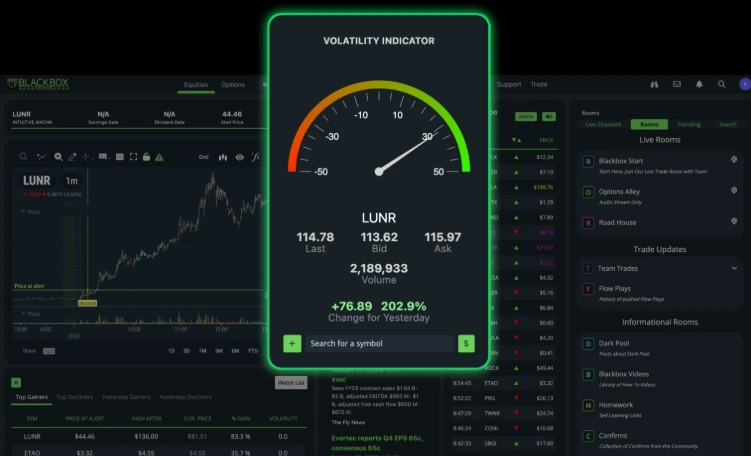Click the Blackbox logo
Screen dimensions: 751x456
tap(38, 84)
